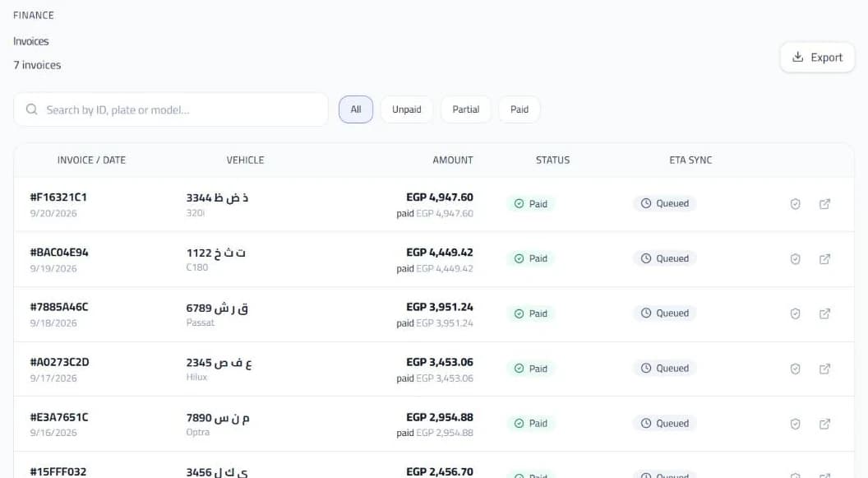Viewport: 868px width, 478px height.
Task: Click the C180 vehicle model text
Action: click(197, 267)
